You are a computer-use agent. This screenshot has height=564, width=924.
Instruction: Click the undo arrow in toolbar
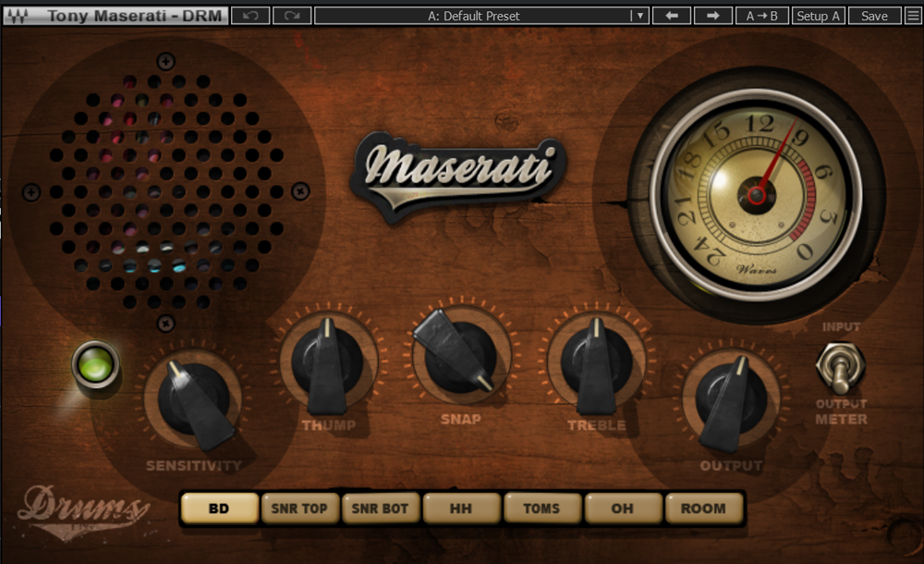[250, 16]
